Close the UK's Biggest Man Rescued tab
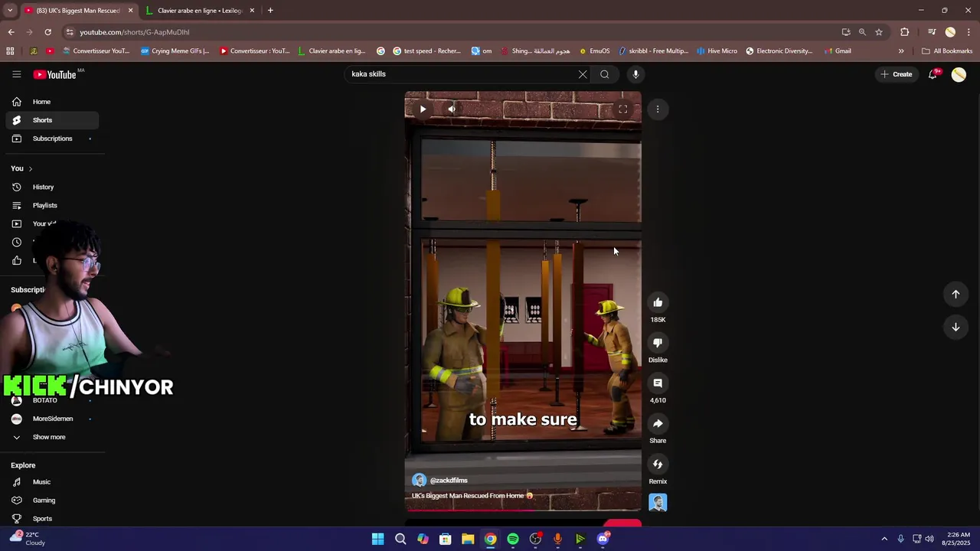The width and height of the screenshot is (980, 551). point(131,11)
